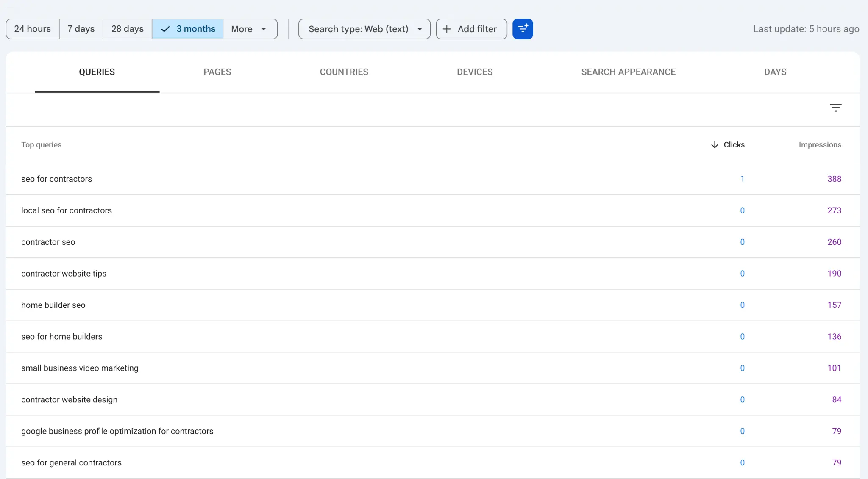Click the 190 impressions value
Image resolution: width=868 pixels, height=479 pixels.
tap(834, 274)
